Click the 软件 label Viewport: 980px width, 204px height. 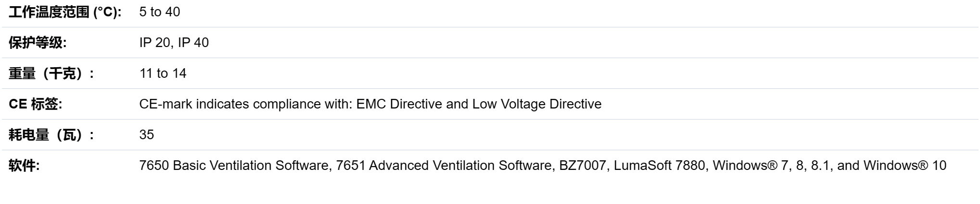(24, 166)
